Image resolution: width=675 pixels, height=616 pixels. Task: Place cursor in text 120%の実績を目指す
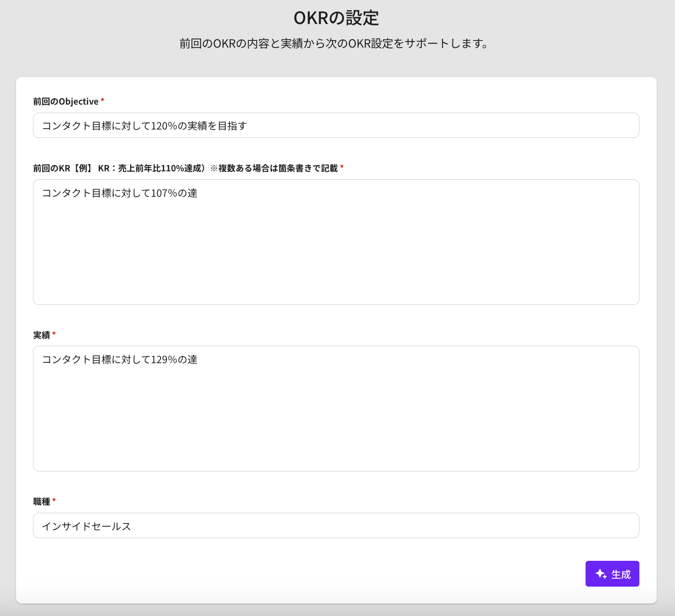198,126
